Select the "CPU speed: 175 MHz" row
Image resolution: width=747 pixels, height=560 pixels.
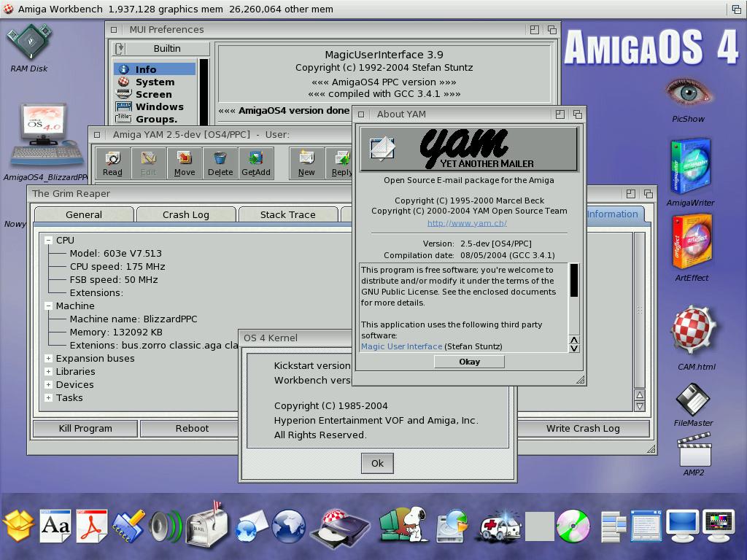coord(117,267)
